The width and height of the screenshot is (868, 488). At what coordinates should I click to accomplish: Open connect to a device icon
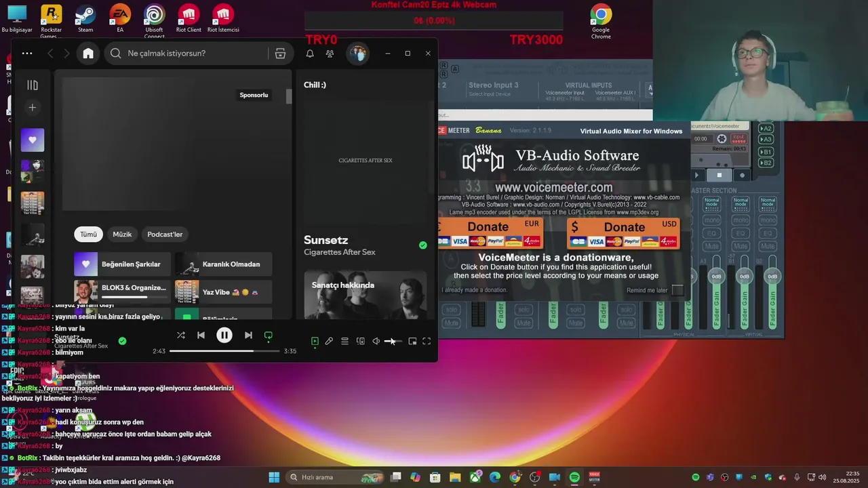tap(361, 342)
